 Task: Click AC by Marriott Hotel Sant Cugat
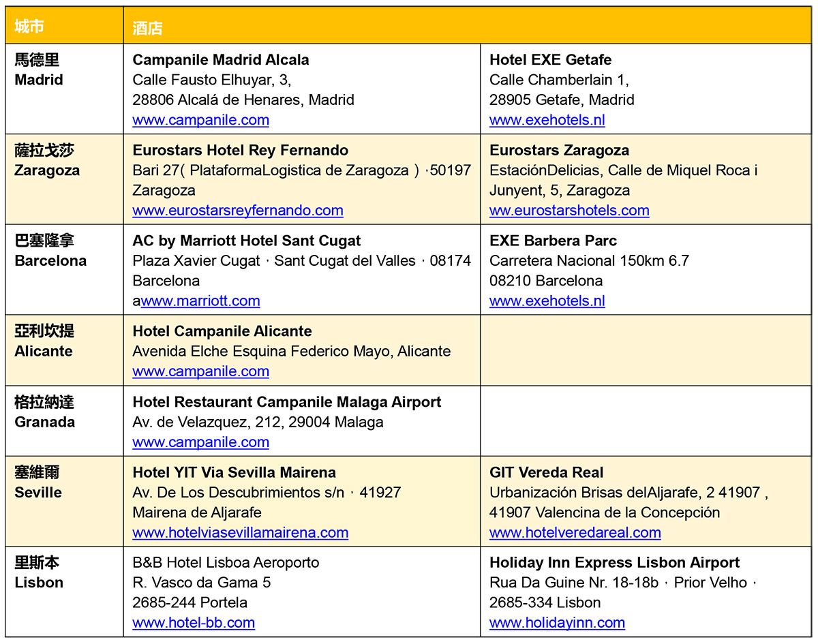[247, 241]
